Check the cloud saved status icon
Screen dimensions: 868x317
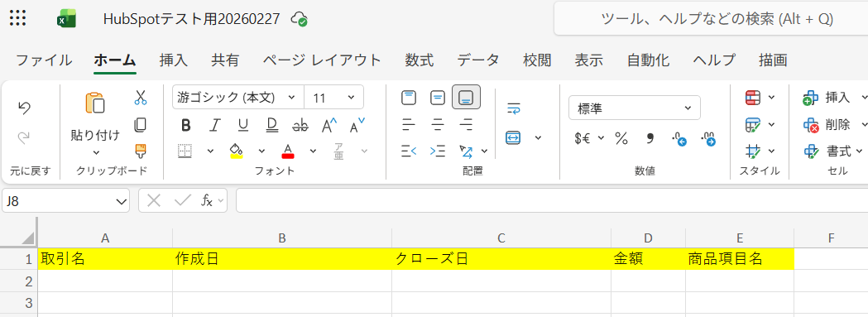[x=300, y=19]
